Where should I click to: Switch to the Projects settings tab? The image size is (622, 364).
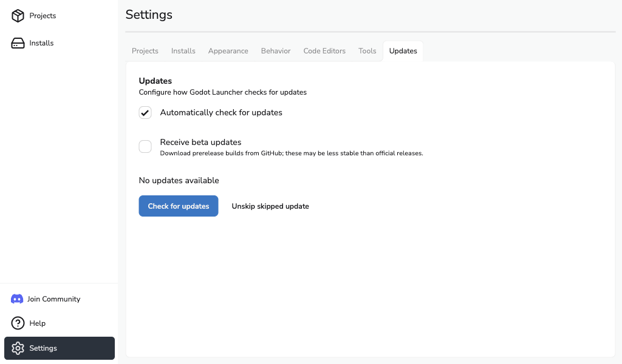(x=145, y=51)
